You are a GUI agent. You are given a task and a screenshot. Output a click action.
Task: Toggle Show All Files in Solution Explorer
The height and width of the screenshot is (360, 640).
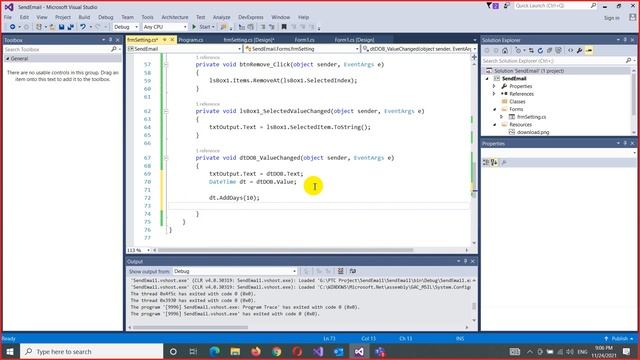click(558, 51)
